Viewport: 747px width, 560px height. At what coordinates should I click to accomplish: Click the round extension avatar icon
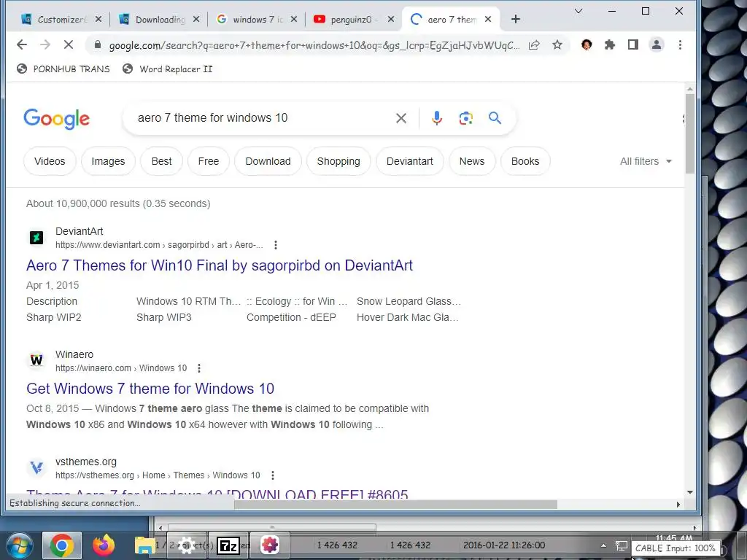[x=587, y=44]
